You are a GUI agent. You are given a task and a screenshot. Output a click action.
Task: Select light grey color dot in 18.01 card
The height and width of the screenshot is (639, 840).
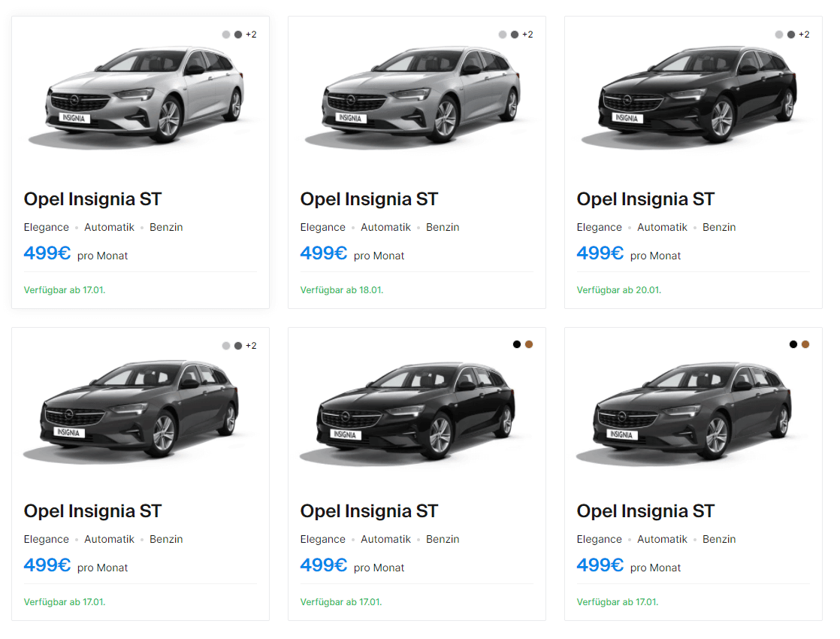point(503,35)
